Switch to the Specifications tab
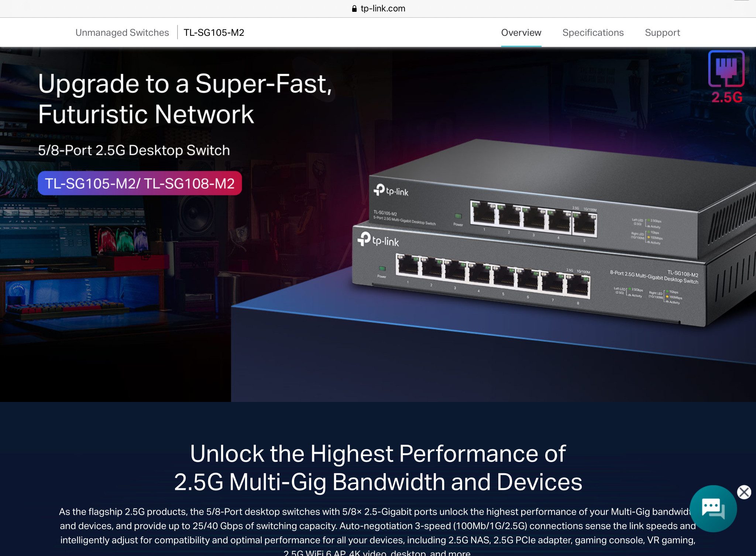This screenshot has height=556, width=756. pyautogui.click(x=593, y=33)
